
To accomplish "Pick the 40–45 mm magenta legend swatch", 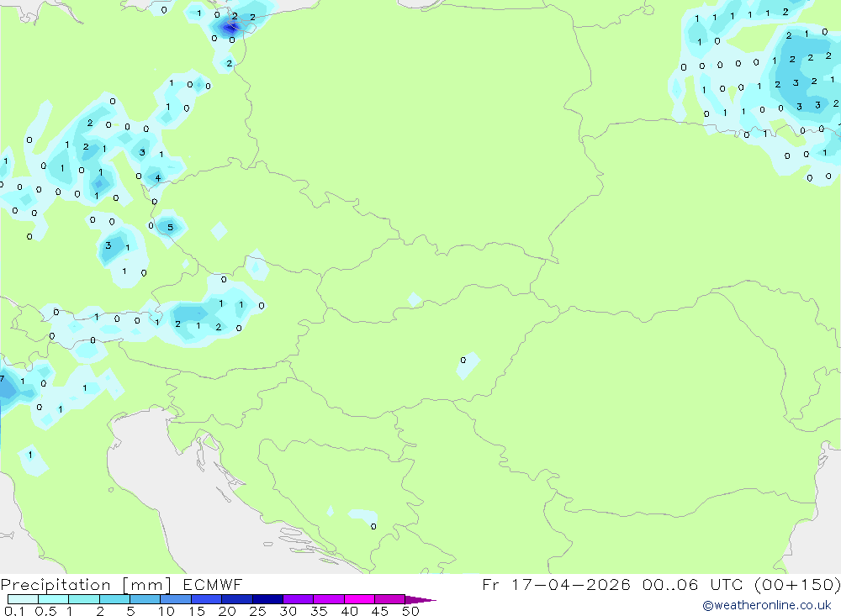I will (x=359, y=599).
